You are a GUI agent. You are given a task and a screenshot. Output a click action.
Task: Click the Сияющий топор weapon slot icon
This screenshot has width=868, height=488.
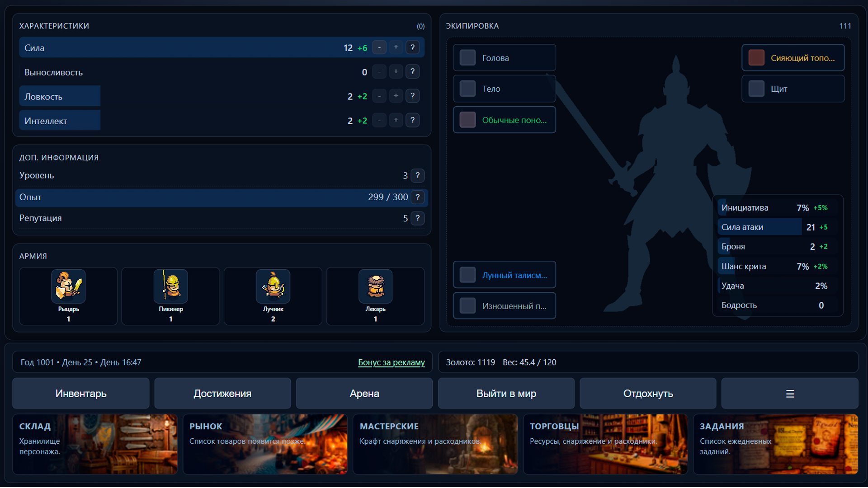point(755,57)
